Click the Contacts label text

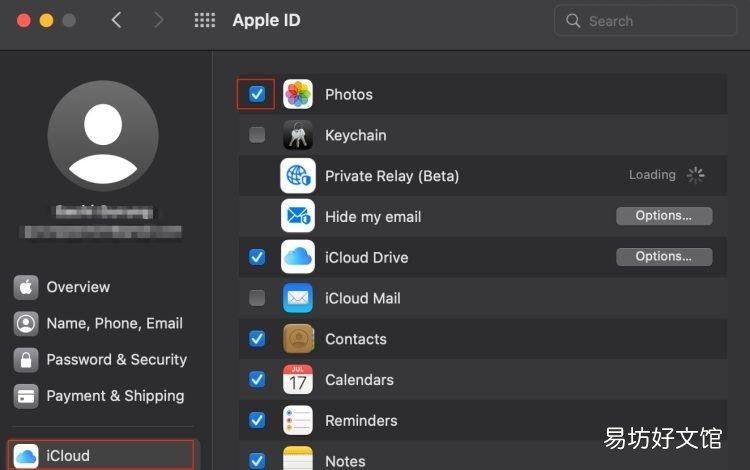pyautogui.click(x=356, y=339)
